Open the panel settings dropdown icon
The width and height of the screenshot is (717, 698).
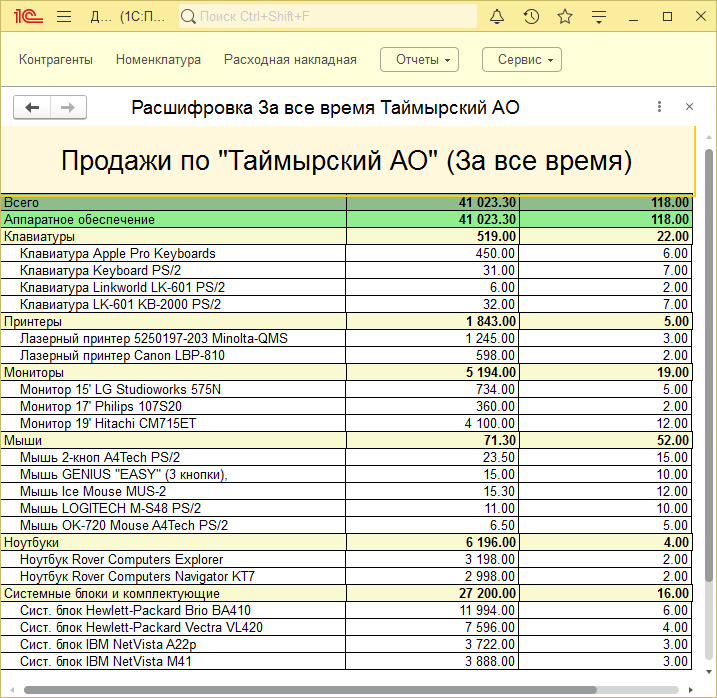(x=599, y=17)
